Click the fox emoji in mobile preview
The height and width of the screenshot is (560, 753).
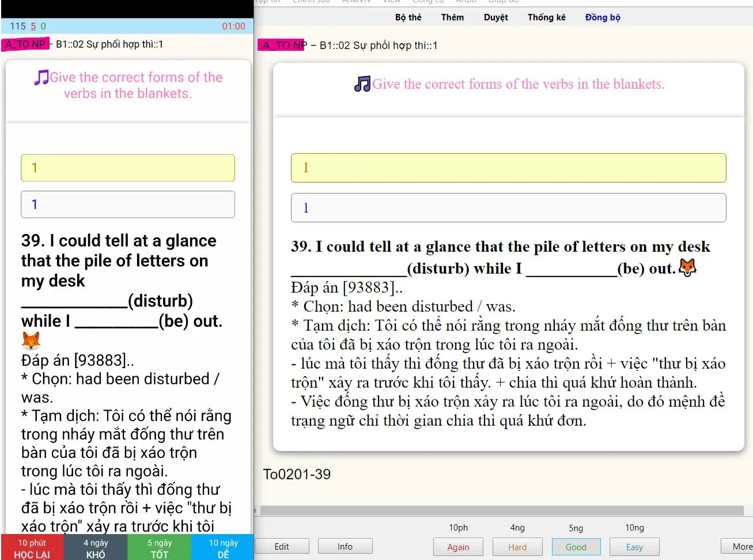[31, 341]
